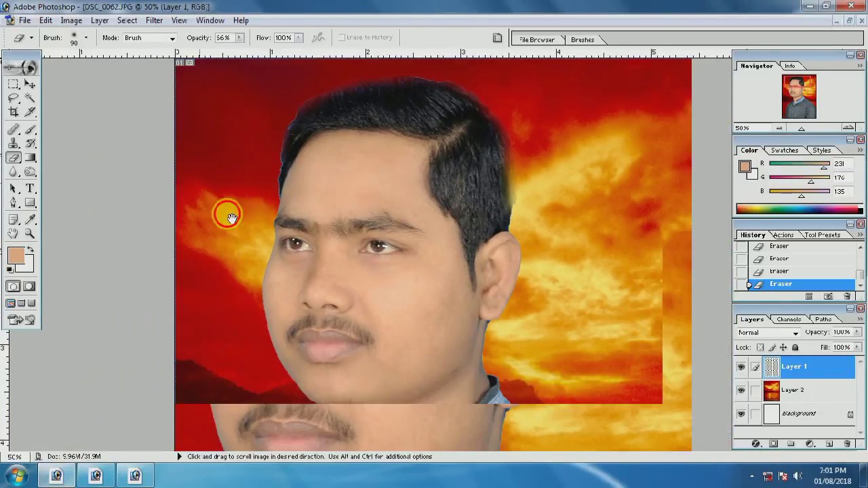Select the Crop tool
The width and height of the screenshot is (868, 488).
point(14,113)
